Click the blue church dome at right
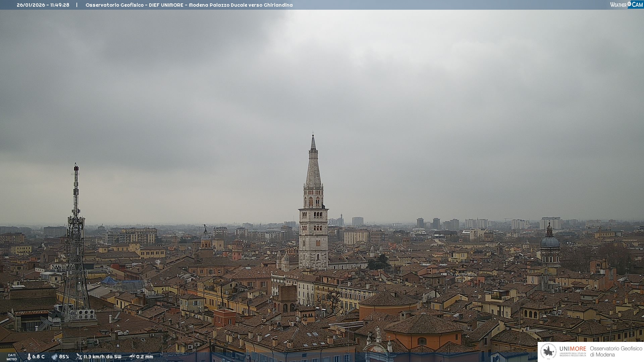 click(x=550, y=241)
